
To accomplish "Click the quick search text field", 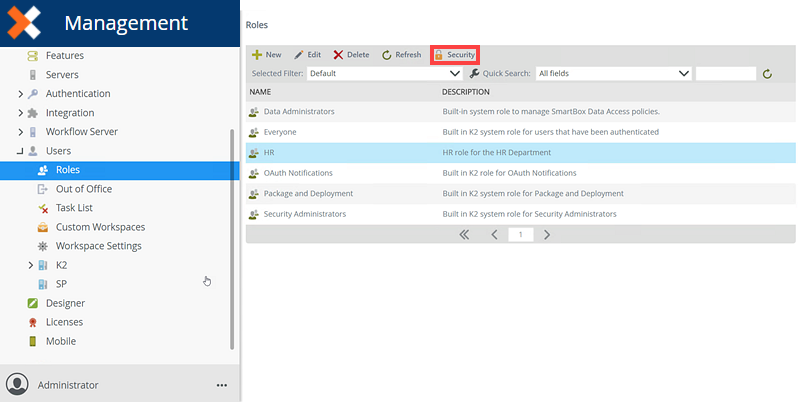I will click(725, 73).
